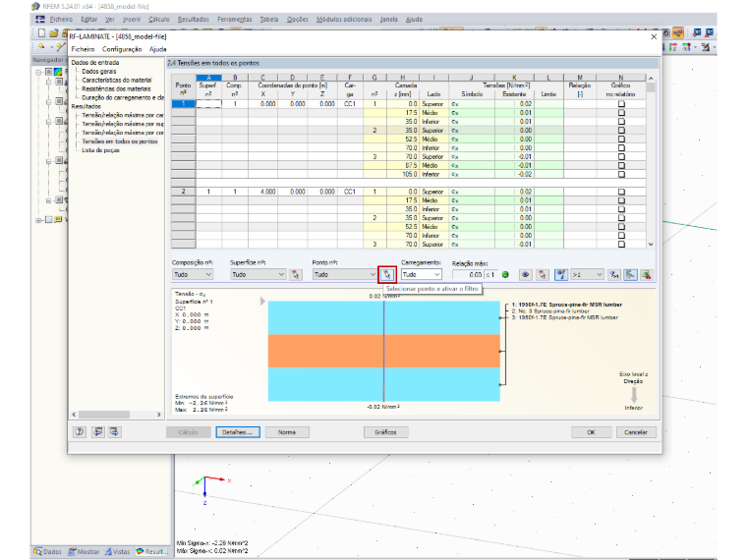Click the Detalhes... button
This screenshot has width=747, height=560.
click(238, 432)
